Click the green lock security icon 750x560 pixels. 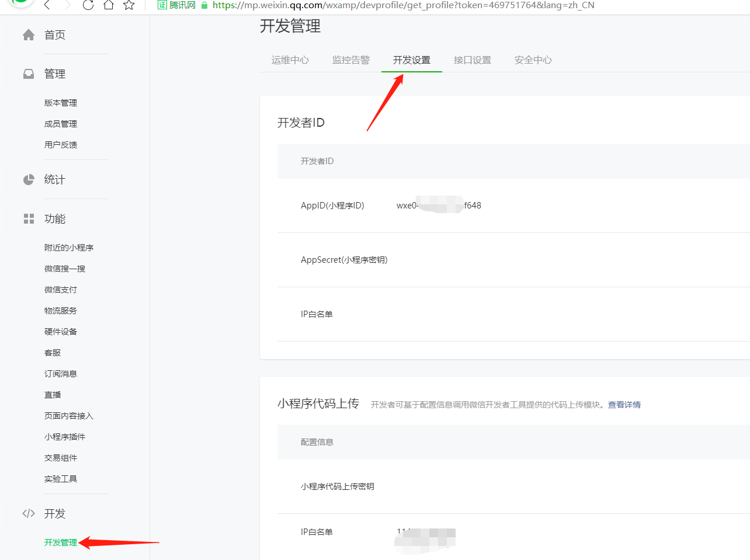(x=204, y=5)
